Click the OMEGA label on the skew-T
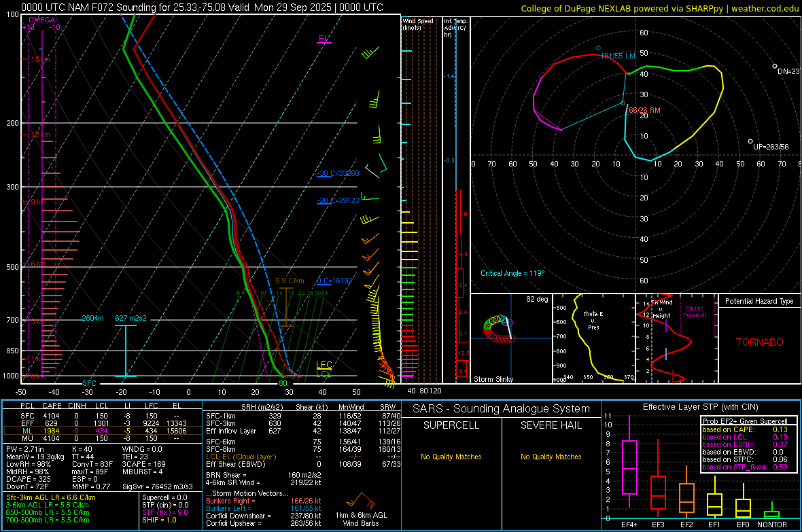Image resolution: width=802 pixels, height=532 pixels. click(x=41, y=20)
